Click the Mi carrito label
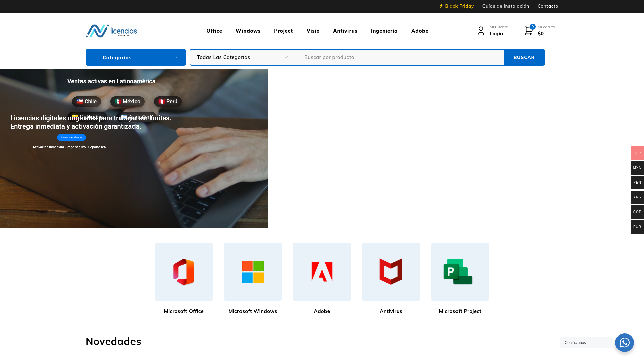 click(x=546, y=27)
